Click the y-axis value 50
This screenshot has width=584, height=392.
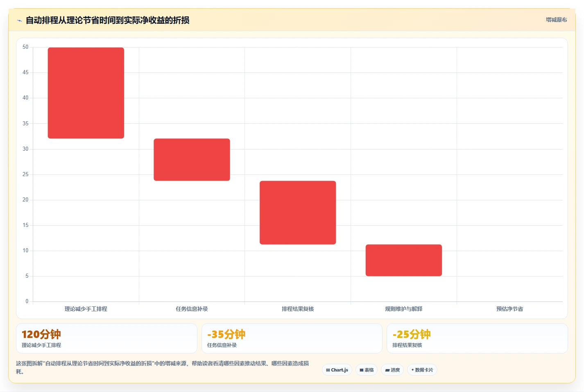point(25,47)
